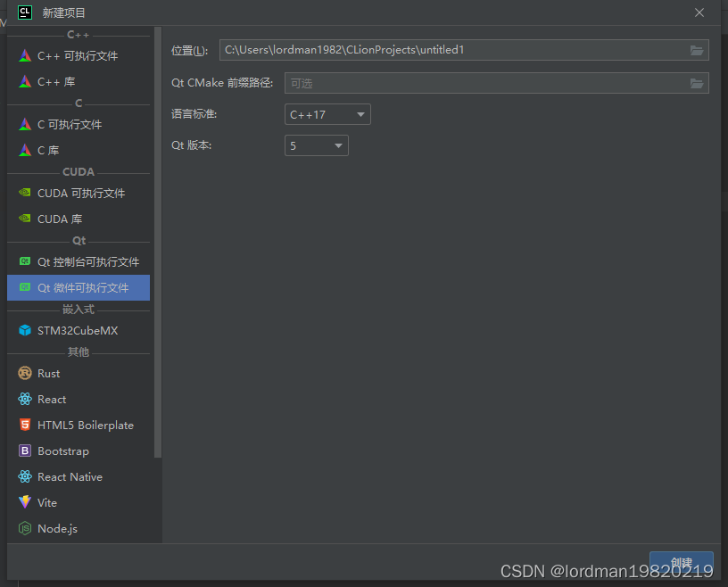Open the 语言标准 C++17 dropdown
Viewport: 728px width, 587px height.
pos(327,114)
